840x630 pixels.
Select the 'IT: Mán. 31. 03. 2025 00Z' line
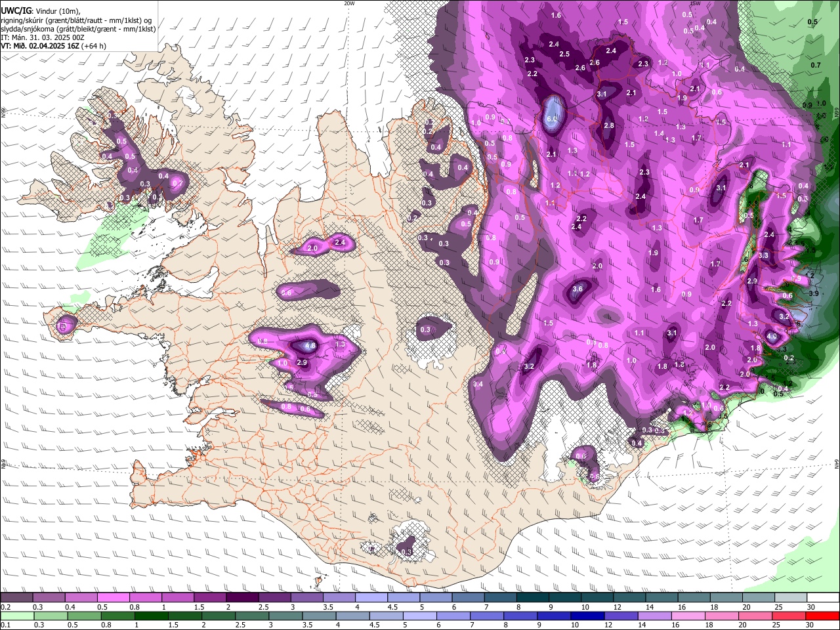tap(43, 37)
